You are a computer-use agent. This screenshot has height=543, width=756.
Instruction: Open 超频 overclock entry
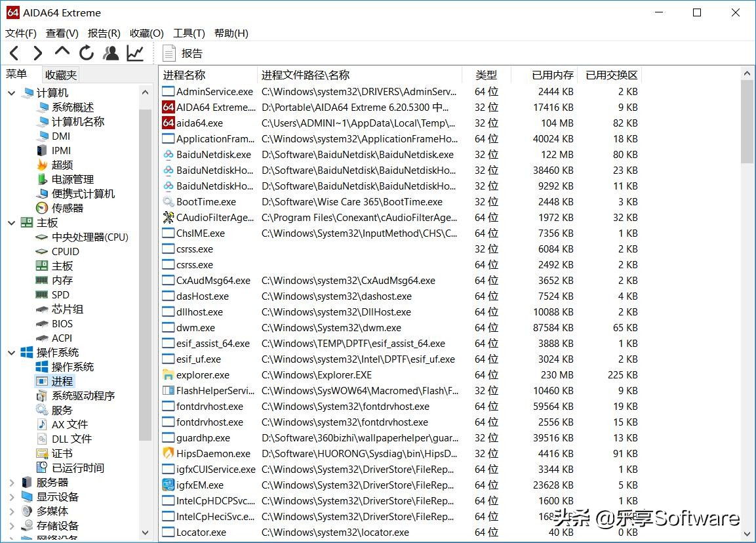click(62, 165)
